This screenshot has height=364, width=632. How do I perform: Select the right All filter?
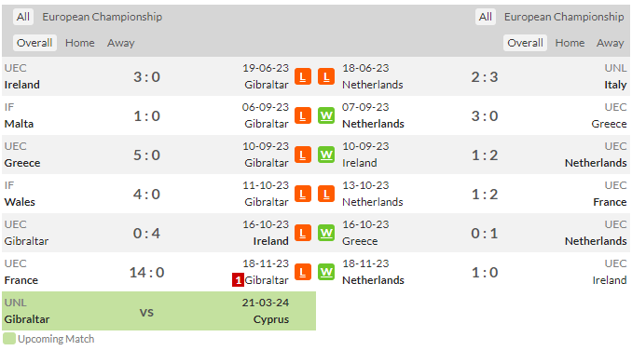[x=486, y=17]
